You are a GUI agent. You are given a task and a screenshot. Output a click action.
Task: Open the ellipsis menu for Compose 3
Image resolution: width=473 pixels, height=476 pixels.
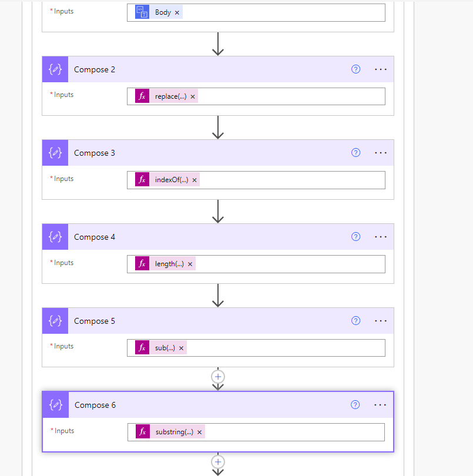pos(380,153)
